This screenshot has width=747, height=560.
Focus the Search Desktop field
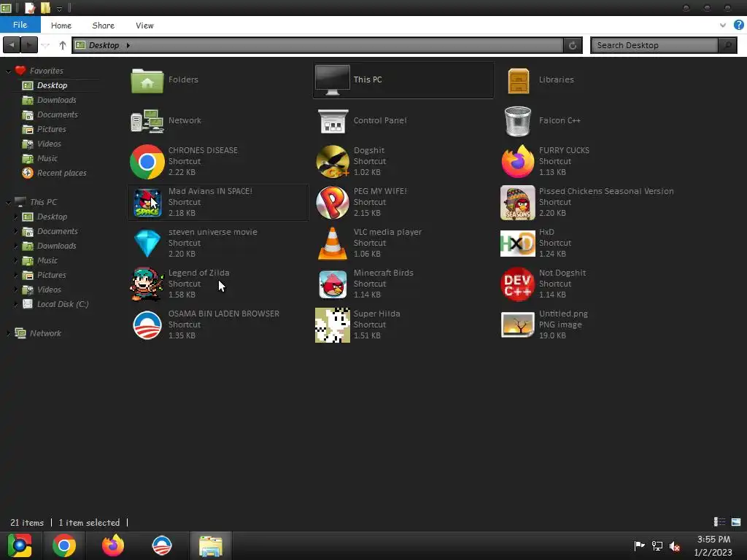tap(654, 45)
